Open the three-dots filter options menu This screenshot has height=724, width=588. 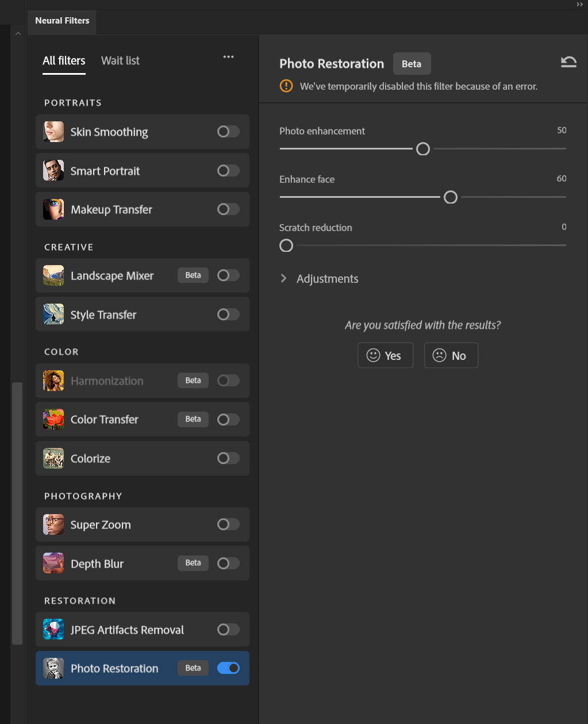click(x=228, y=57)
